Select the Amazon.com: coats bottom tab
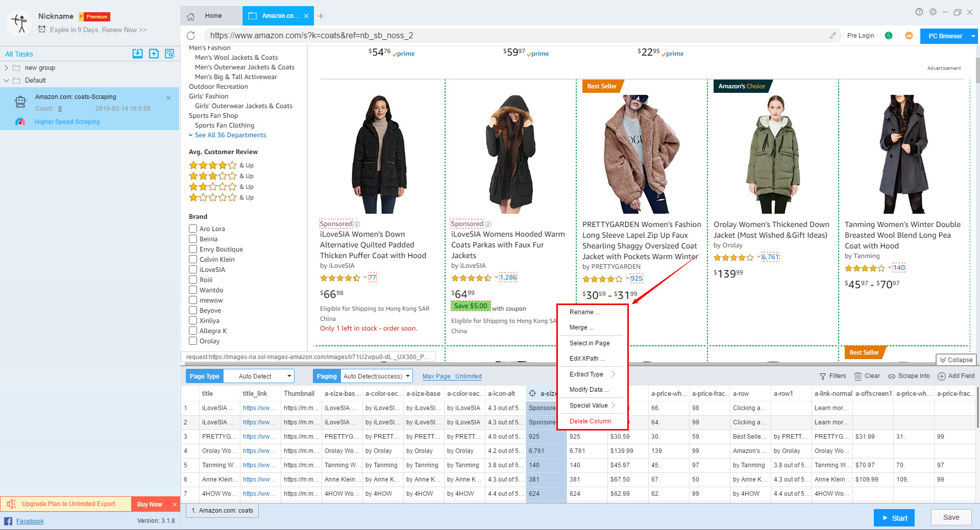 tap(223, 511)
